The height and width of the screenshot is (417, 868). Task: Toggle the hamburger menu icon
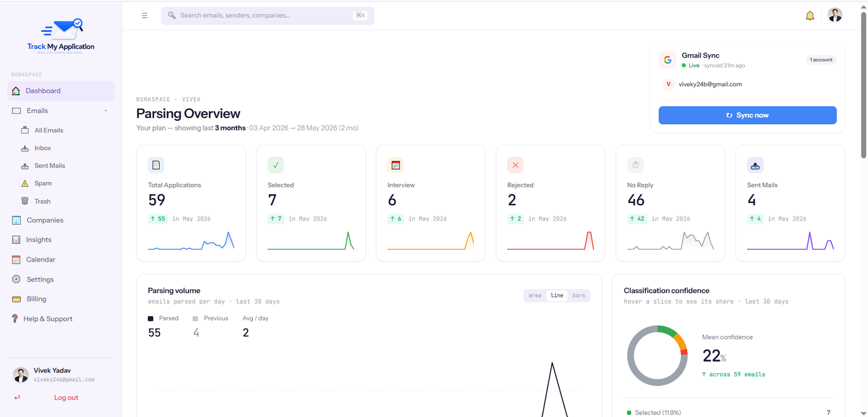click(x=144, y=16)
